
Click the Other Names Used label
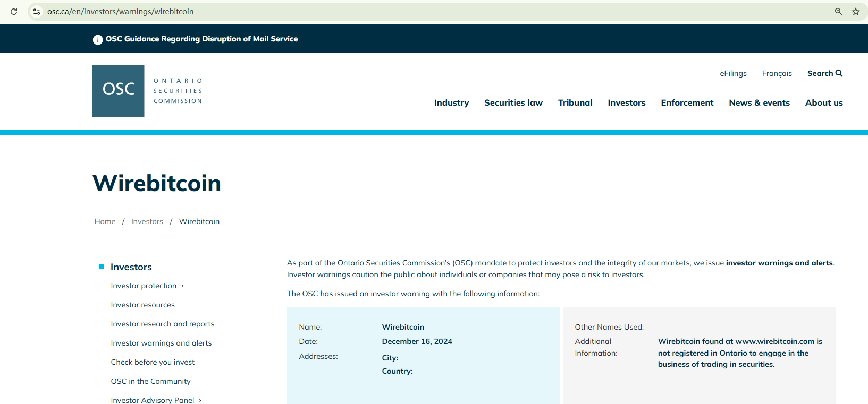point(609,327)
